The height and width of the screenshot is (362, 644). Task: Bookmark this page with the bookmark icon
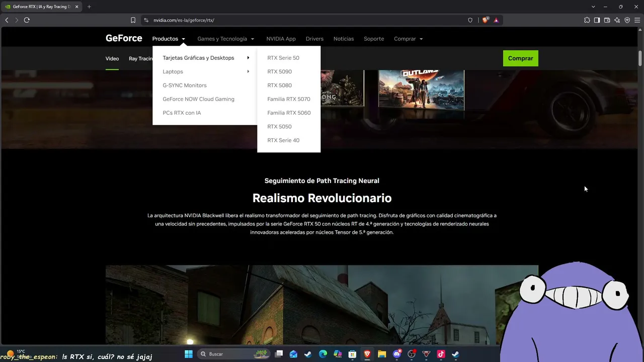133,20
